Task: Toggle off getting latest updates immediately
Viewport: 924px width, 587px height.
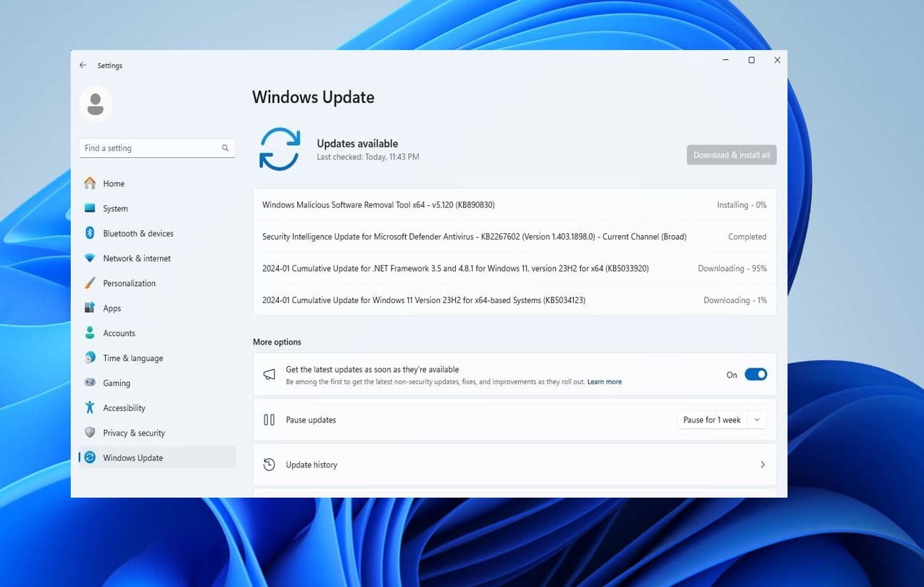Action: 755,374
